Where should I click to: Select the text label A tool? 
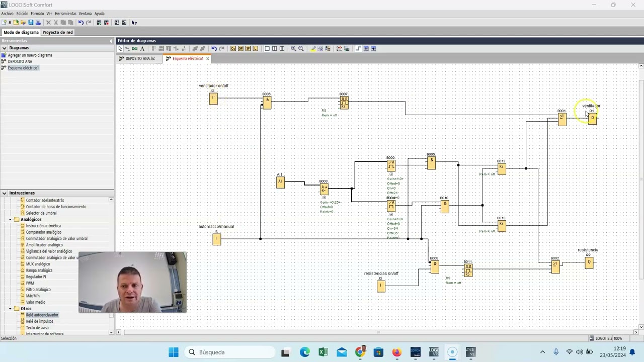(142, 49)
